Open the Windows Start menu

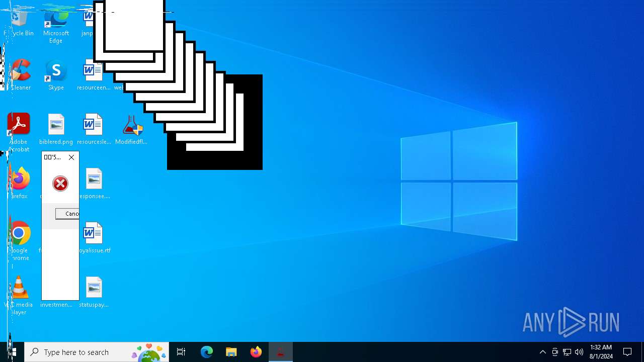[x=12, y=352]
